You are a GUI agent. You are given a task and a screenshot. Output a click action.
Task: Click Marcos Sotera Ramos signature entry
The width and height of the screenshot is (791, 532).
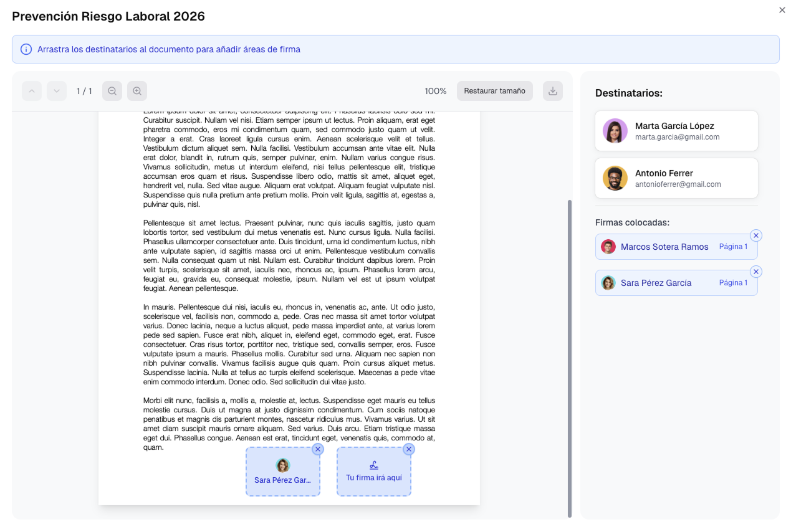(x=664, y=247)
